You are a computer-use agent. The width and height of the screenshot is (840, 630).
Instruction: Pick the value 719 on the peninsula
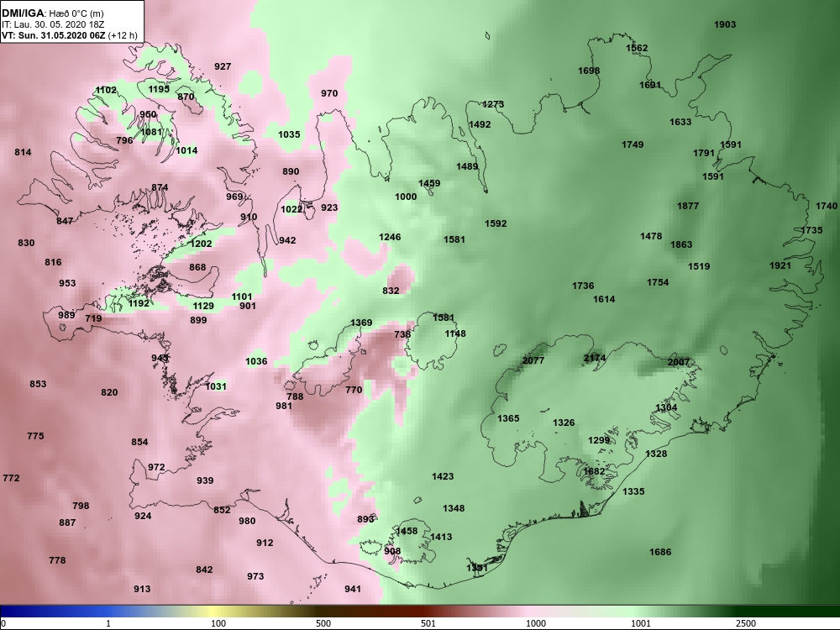point(94,318)
